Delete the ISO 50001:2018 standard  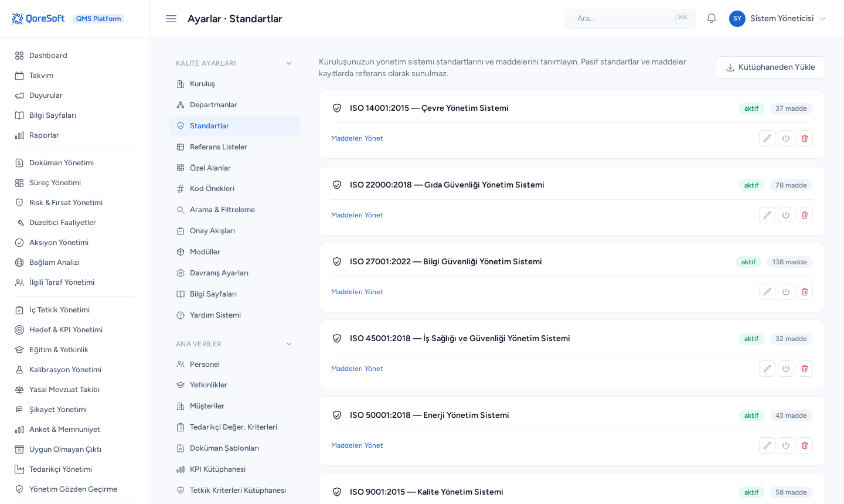(805, 445)
